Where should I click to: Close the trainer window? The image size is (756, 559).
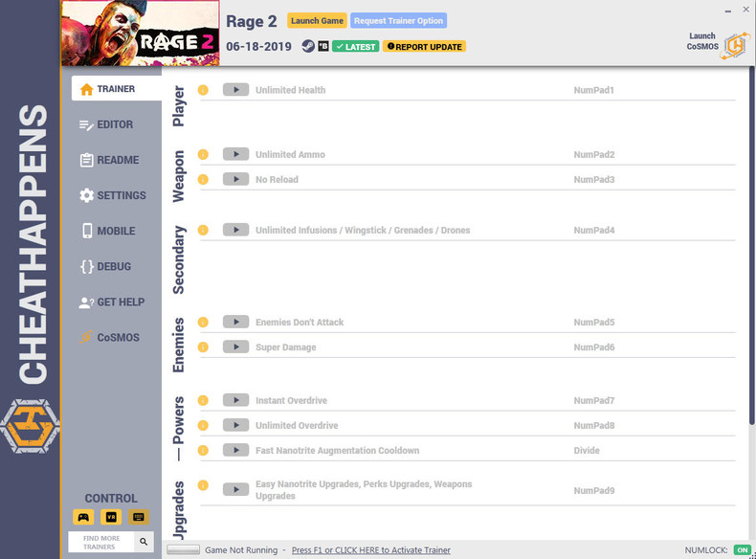coord(745,10)
